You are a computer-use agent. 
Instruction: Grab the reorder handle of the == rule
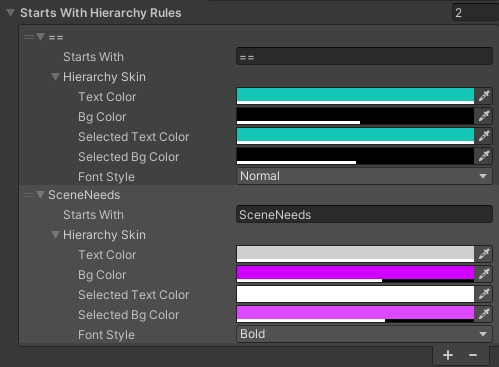pyautogui.click(x=29, y=37)
